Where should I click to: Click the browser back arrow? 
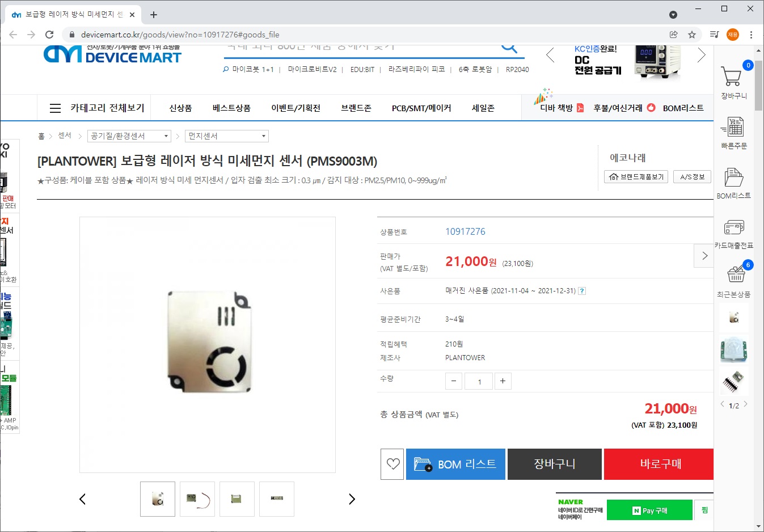pos(13,35)
